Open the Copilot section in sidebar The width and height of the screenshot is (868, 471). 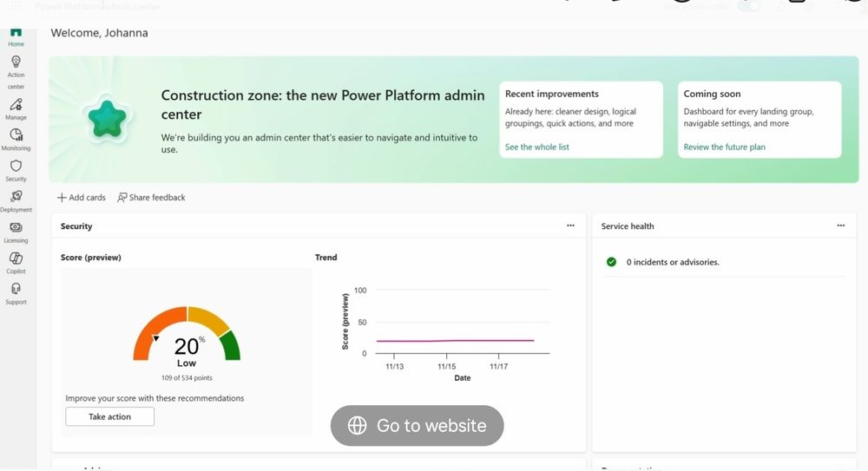(16, 263)
